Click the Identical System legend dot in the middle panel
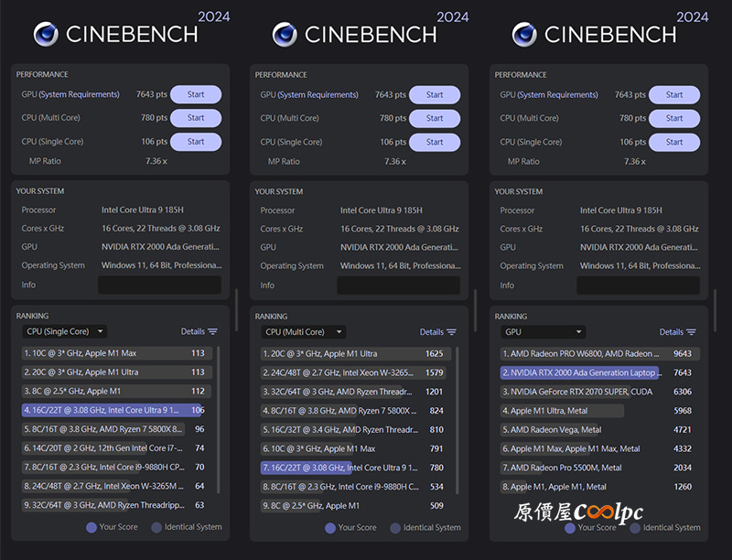 pyautogui.click(x=395, y=528)
